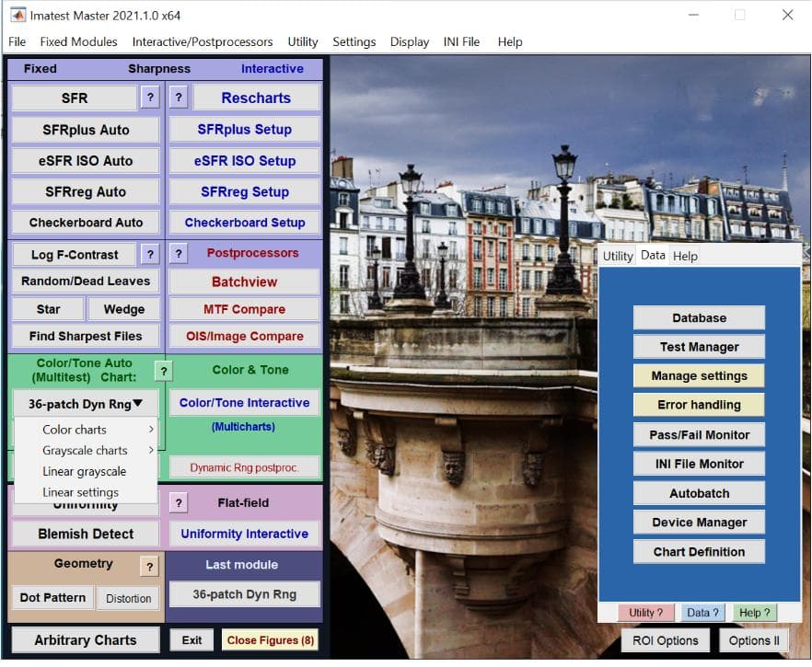Viewport: 812px width, 667px height.
Task: Click the ROI Options button
Action: click(665, 640)
